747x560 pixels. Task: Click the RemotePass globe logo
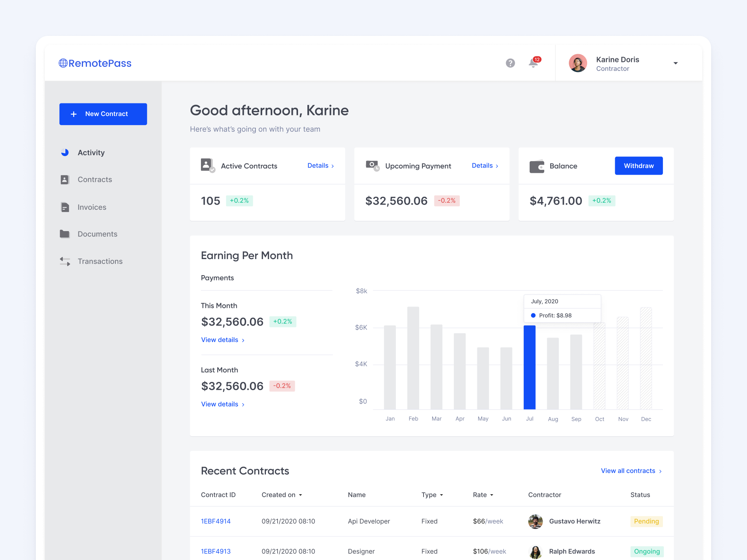[63, 63]
